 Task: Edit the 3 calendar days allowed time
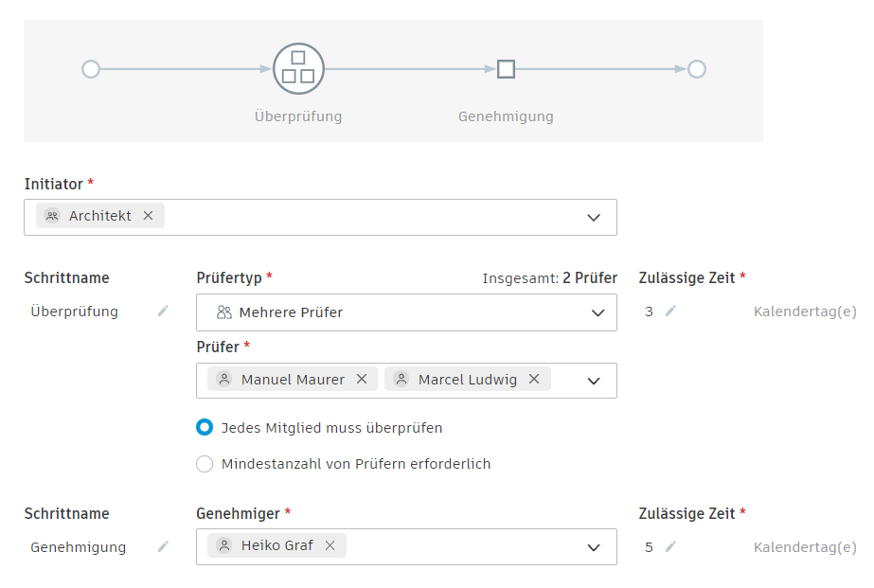pos(670,312)
